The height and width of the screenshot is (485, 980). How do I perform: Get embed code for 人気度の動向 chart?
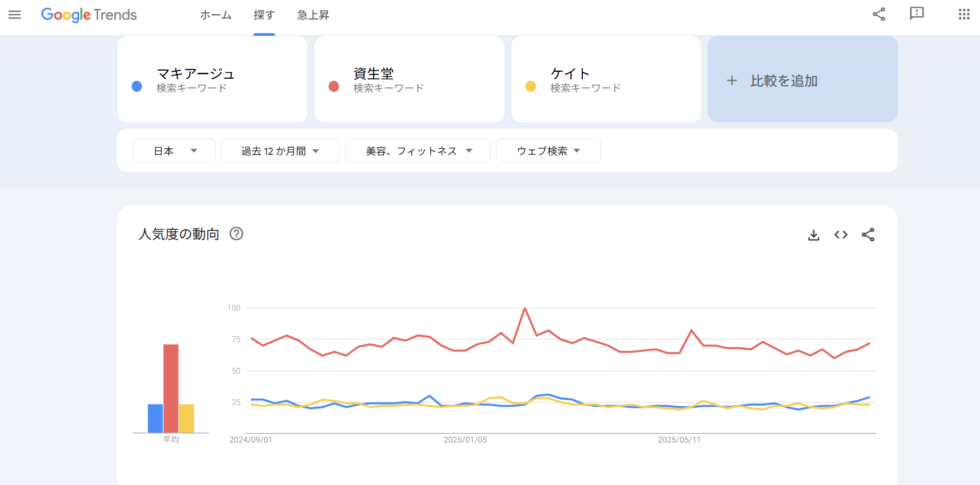(841, 235)
